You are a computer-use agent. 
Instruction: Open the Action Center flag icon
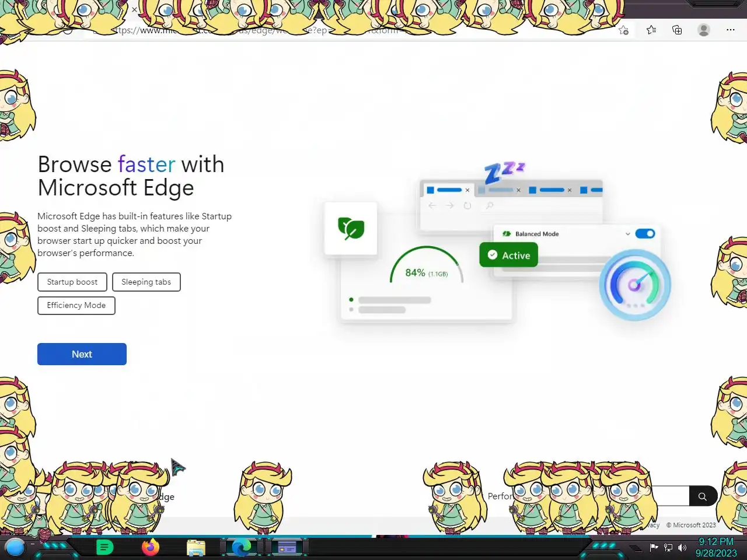click(654, 547)
